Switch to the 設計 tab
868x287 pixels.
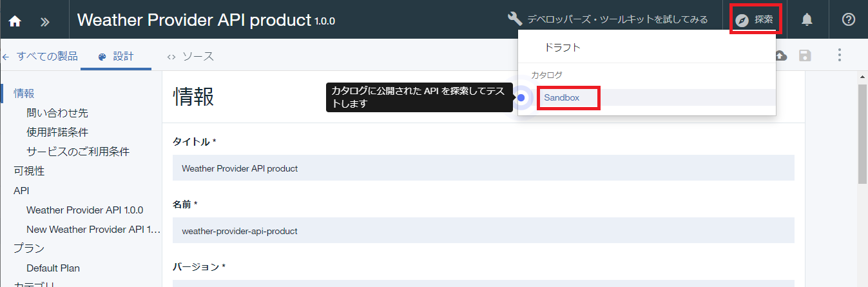click(116, 56)
